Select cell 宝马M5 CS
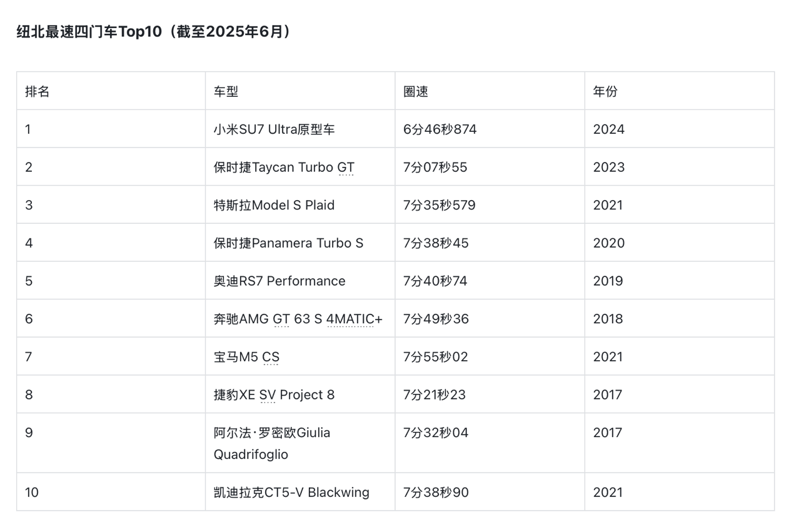This screenshot has width=794, height=532. point(300,356)
